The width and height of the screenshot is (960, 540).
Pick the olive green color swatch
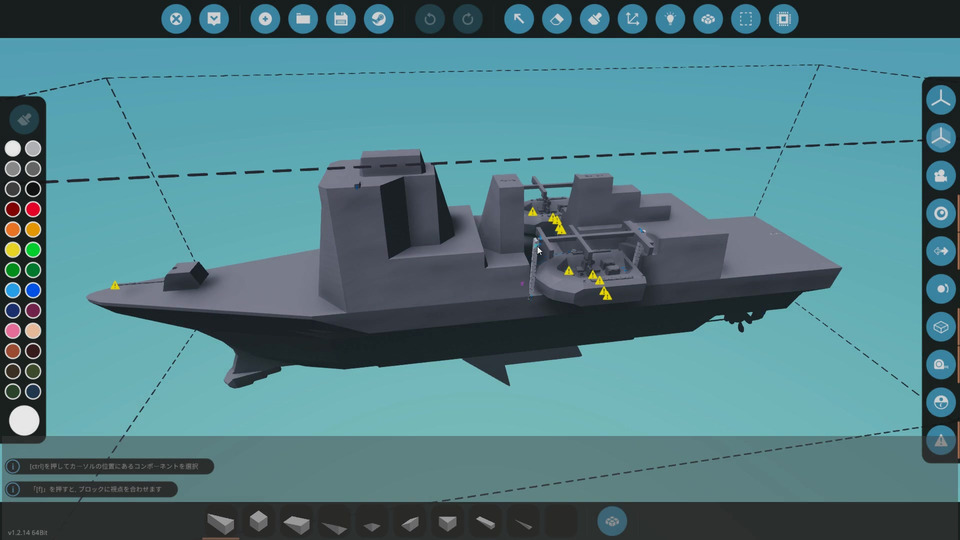[x=33, y=370]
